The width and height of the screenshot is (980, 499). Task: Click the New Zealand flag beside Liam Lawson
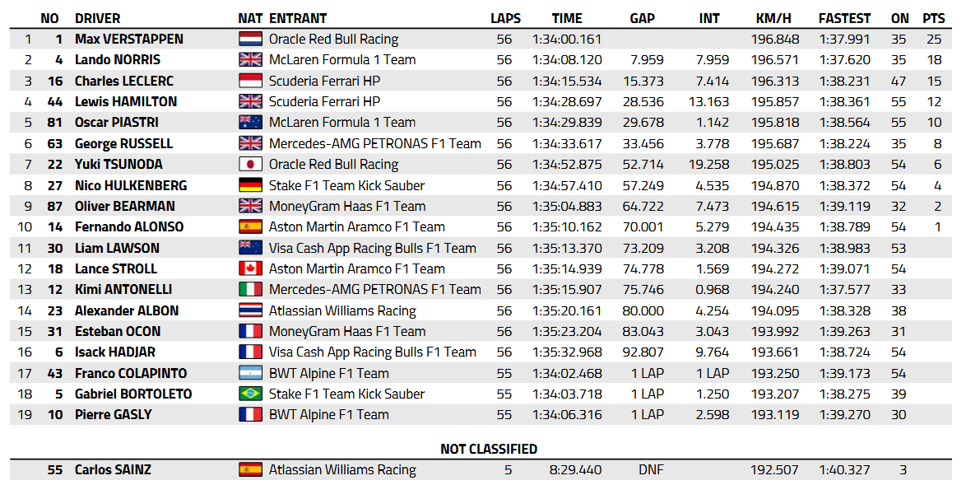(x=250, y=248)
